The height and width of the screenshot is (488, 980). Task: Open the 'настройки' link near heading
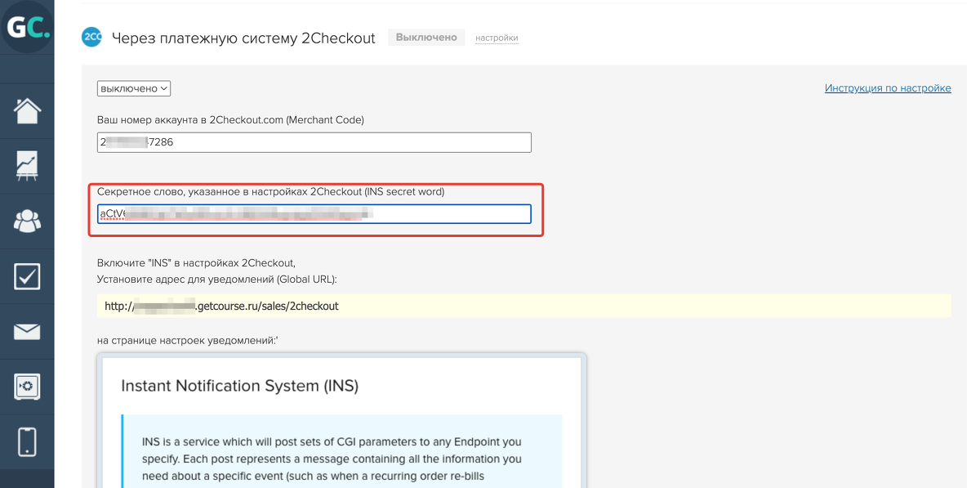(497, 38)
